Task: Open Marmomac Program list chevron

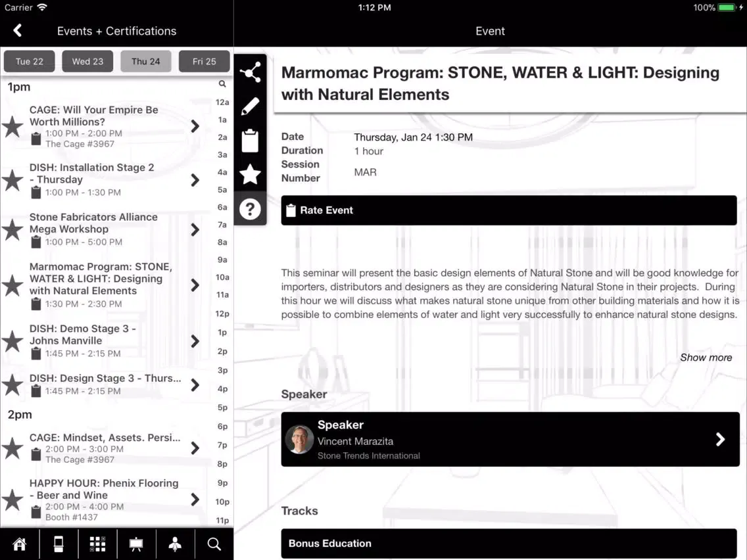Action: [x=195, y=285]
